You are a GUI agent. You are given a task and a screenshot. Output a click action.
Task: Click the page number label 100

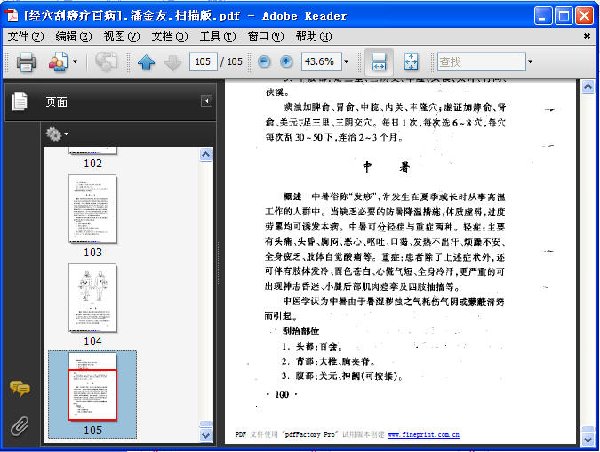tap(282, 395)
